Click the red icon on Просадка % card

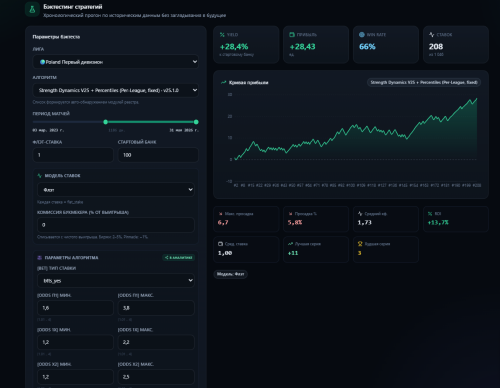coord(290,214)
